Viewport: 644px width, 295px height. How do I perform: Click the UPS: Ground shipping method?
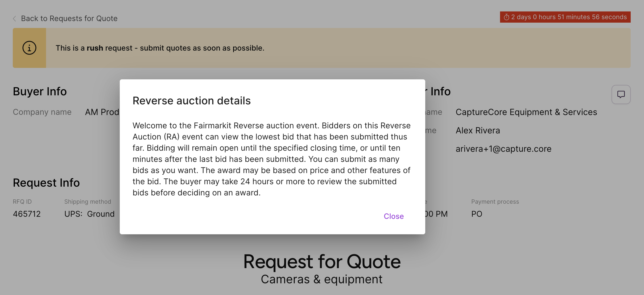tap(89, 214)
